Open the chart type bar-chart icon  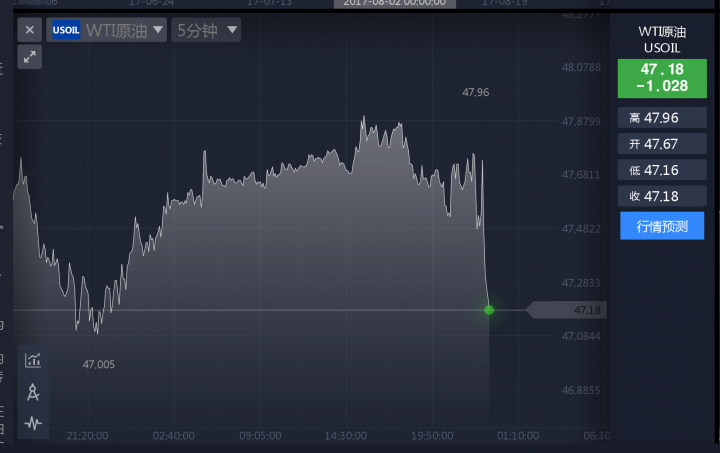point(33,360)
